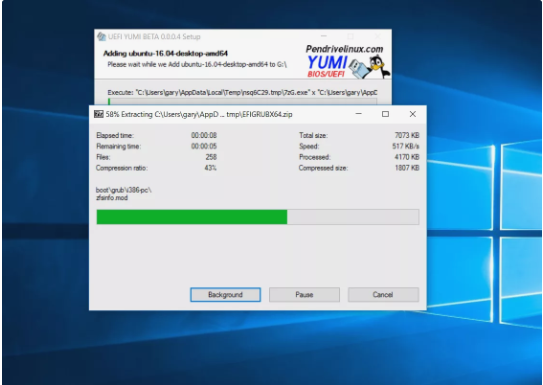Viewport: 543px width, 385px height.
Task: Maximize the 58% Extracting window
Action: [385, 114]
